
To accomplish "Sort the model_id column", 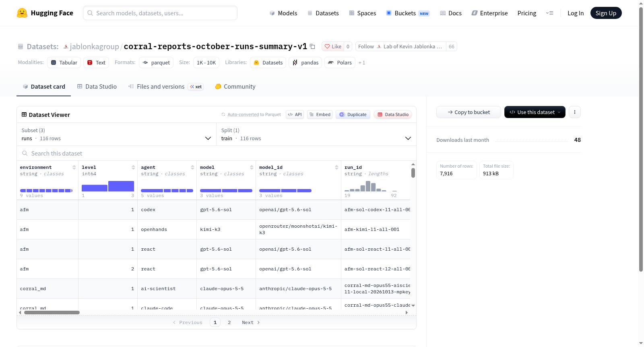I will (x=336, y=167).
